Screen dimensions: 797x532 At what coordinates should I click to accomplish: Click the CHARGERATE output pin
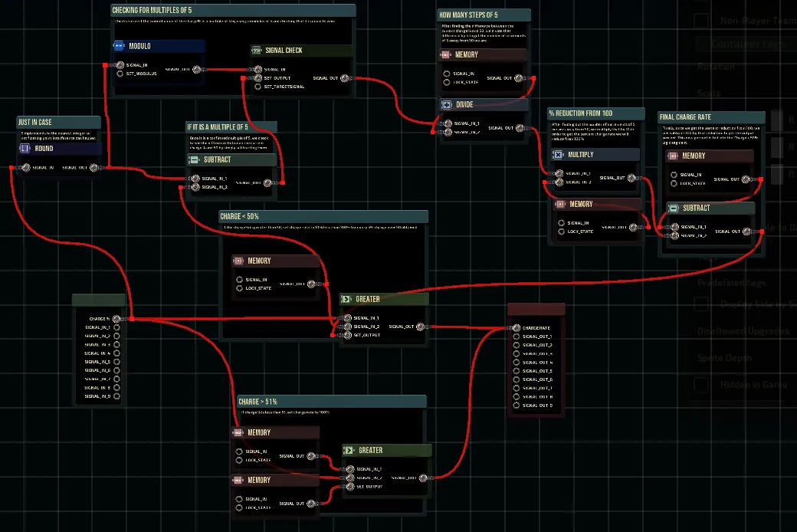[x=515, y=328]
